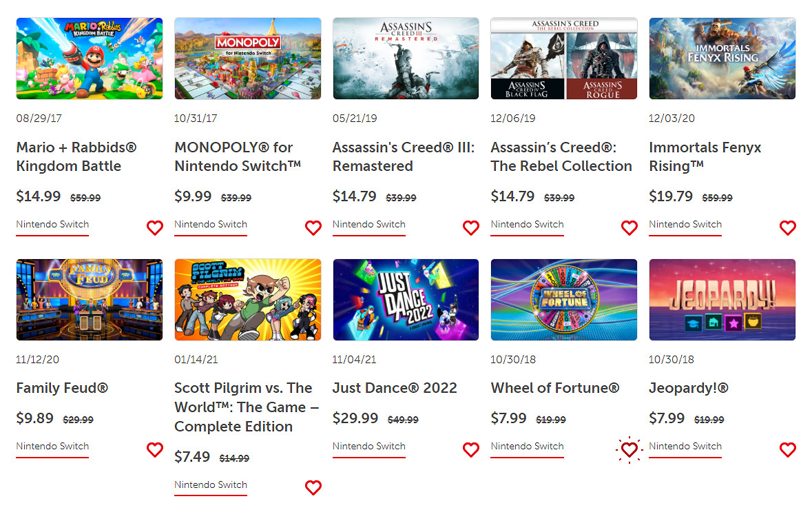Screen dimensions: 812x521
Task: Toggle wishlist heart for Immortals Fenyx Rising
Action: click(x=788, y=228)
